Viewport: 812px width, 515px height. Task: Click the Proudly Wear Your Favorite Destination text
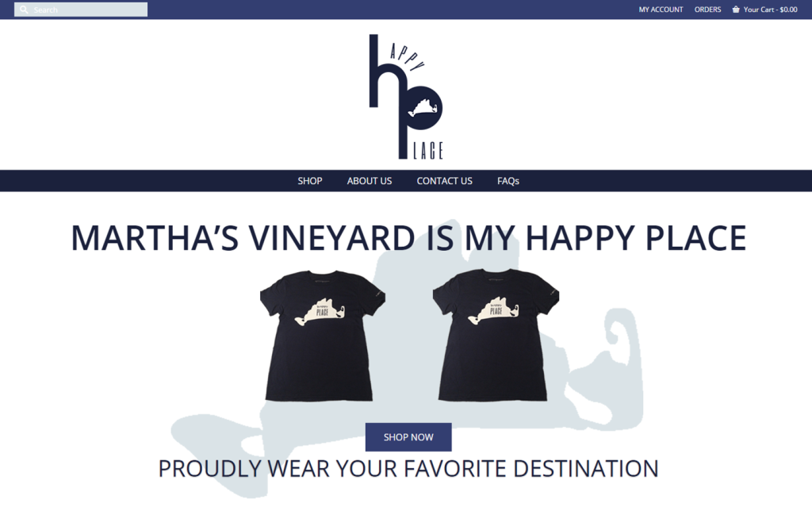coord(408,468)
